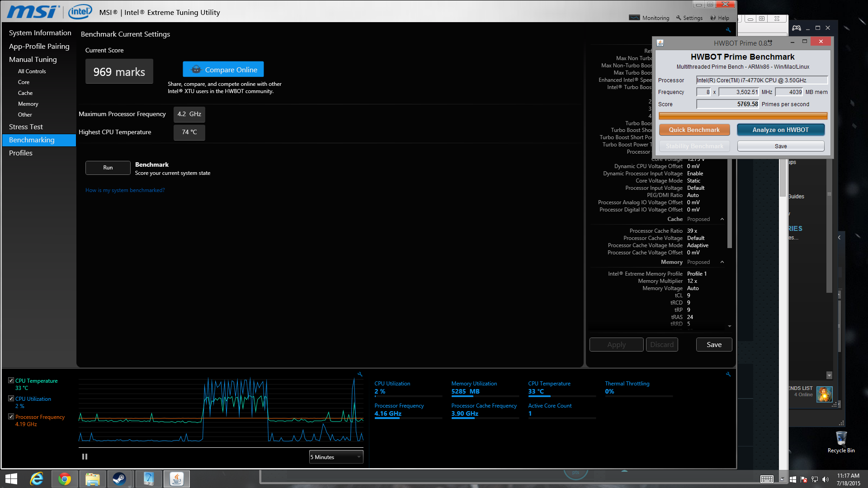Image resolution: width=868 pixels, height=488 pixels.
Task: Click the HWBOT Score value field
Action: pos(728,104)
